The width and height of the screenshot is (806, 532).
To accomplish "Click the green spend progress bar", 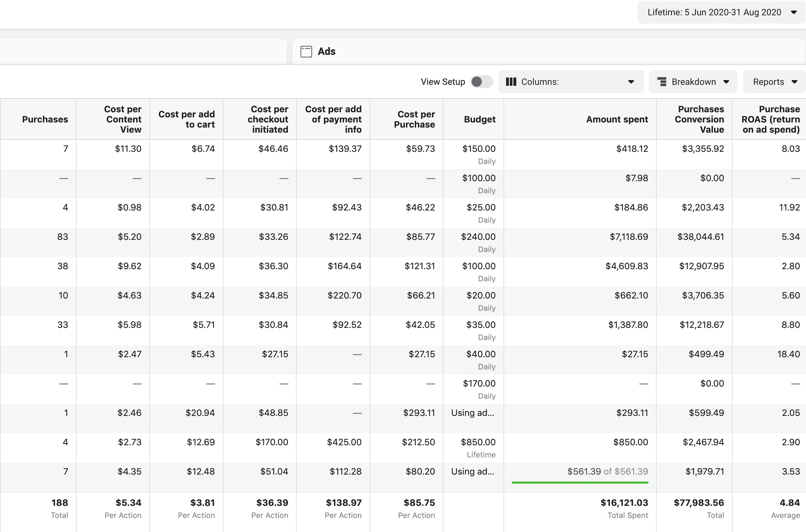I will pos(580,482).
